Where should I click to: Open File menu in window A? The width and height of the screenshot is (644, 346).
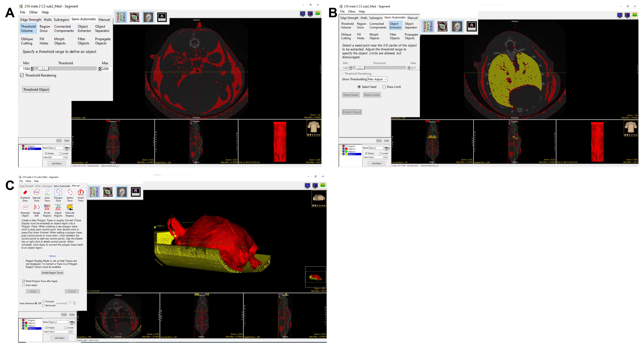[23, 12]
